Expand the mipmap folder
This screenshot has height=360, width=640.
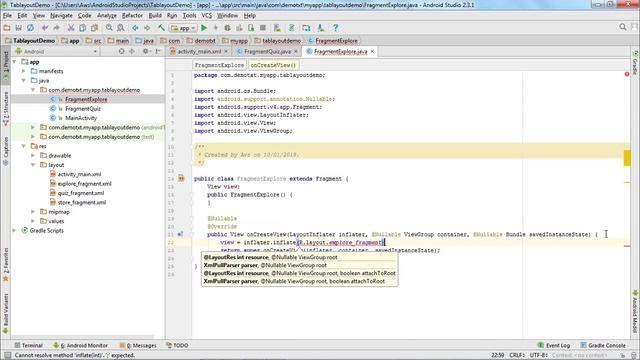pyautogui.click(x=33, y=212)
